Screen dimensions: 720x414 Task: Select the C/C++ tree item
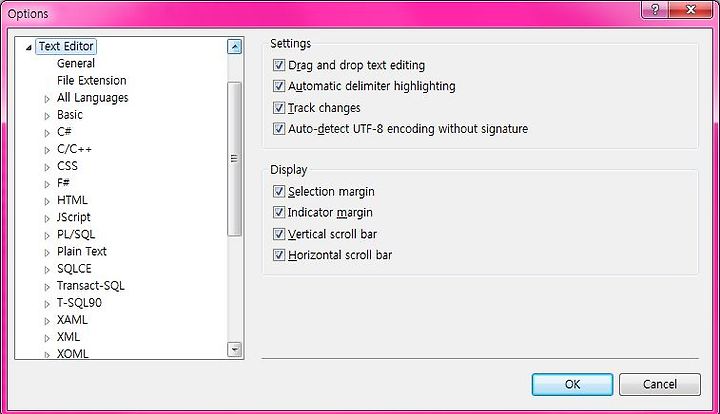tap(74, 149)
